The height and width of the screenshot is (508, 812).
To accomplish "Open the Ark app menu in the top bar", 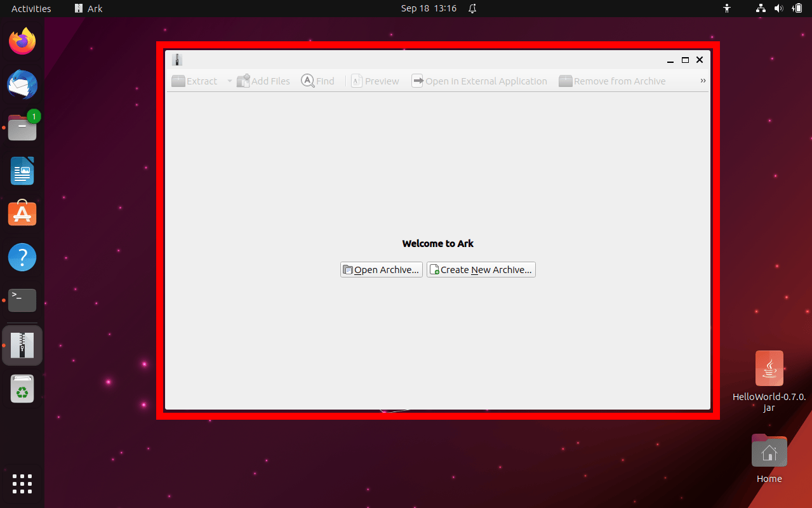I will tap(88, 9).
